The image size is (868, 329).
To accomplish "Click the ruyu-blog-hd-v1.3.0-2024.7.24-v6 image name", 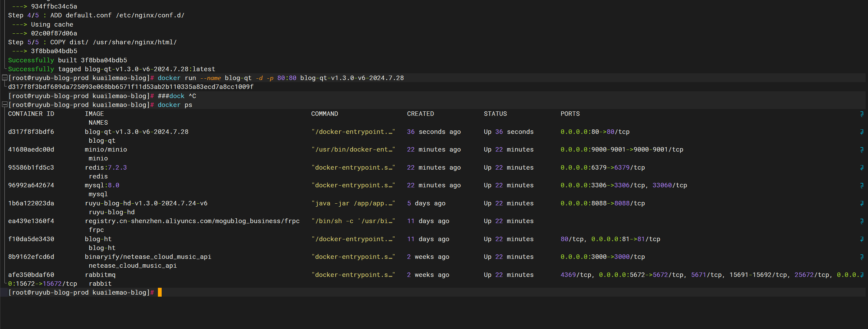I will point(146,203).
